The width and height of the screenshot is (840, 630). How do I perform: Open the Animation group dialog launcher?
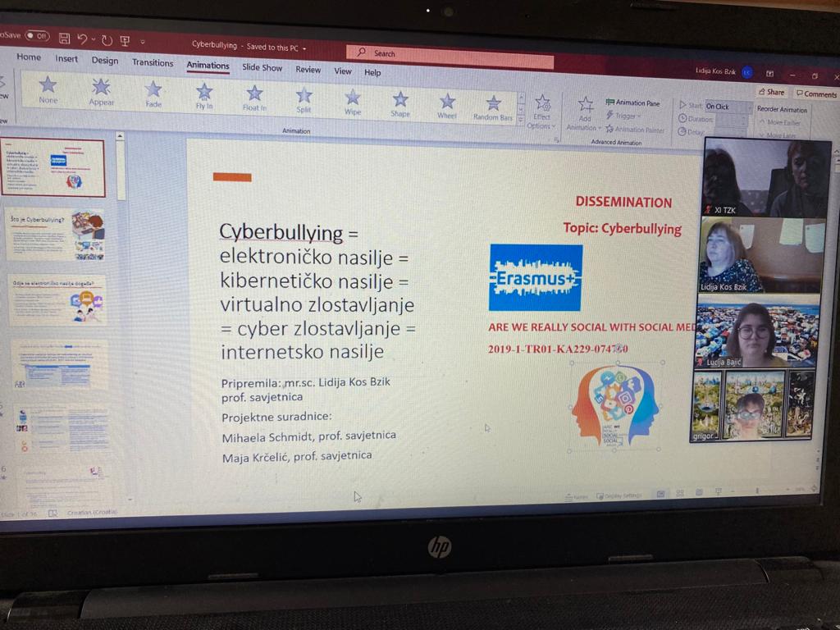(557, 139)
